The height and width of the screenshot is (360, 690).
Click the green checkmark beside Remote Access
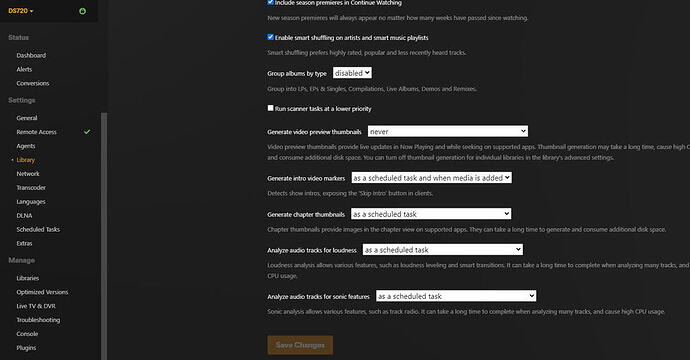click(x=87, y=132)
